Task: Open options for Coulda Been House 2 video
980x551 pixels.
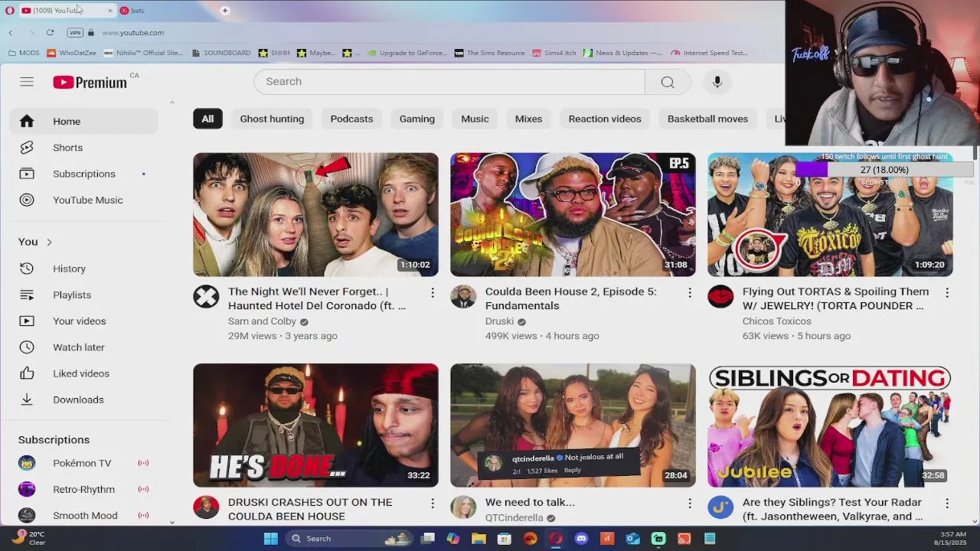Action: click(690, 292)
